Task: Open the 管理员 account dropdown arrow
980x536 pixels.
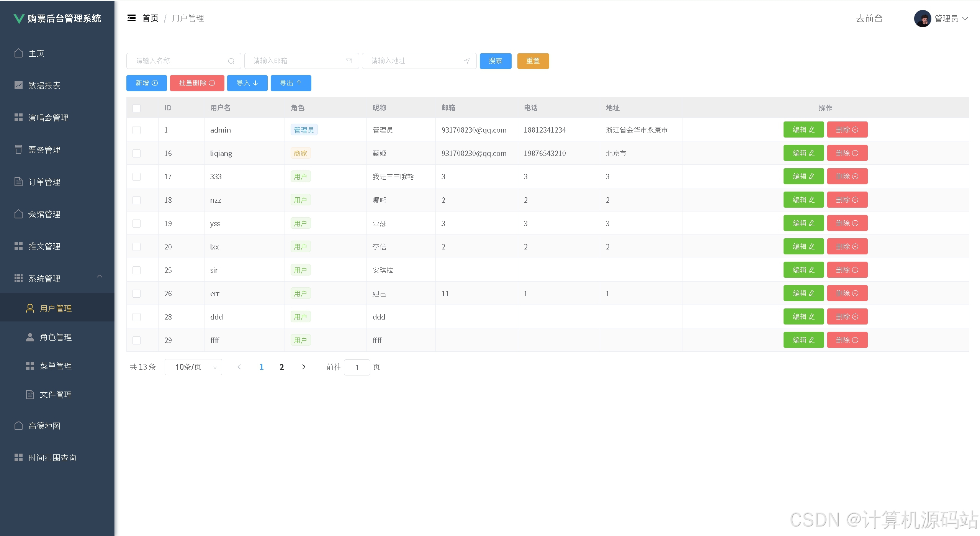Action: click(965, 18)
